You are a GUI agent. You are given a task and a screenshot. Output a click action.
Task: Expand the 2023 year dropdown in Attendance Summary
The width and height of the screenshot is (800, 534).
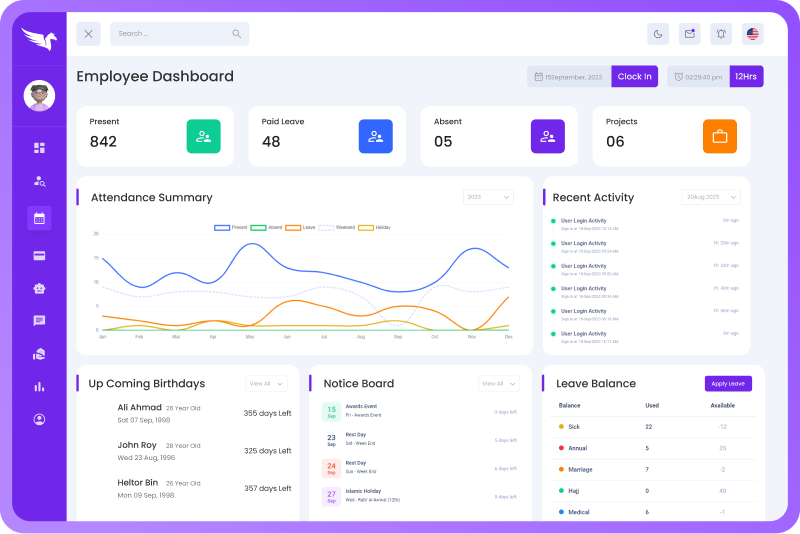[x=488, y=197]
